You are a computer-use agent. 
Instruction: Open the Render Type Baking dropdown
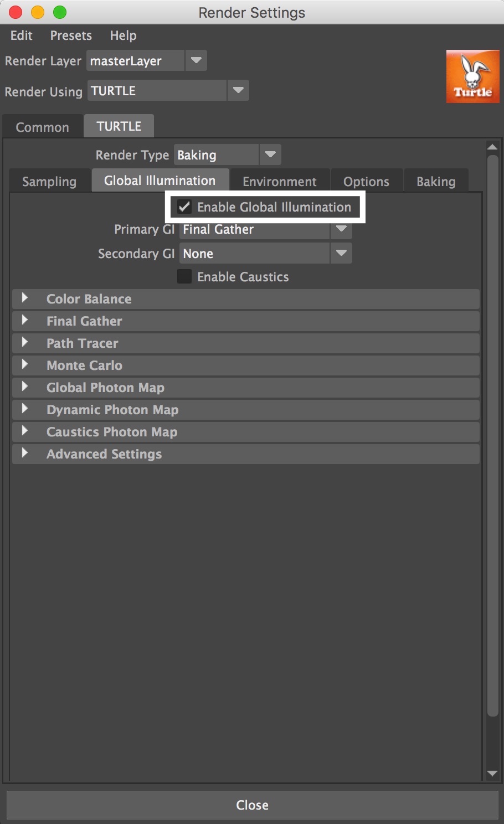227,154
